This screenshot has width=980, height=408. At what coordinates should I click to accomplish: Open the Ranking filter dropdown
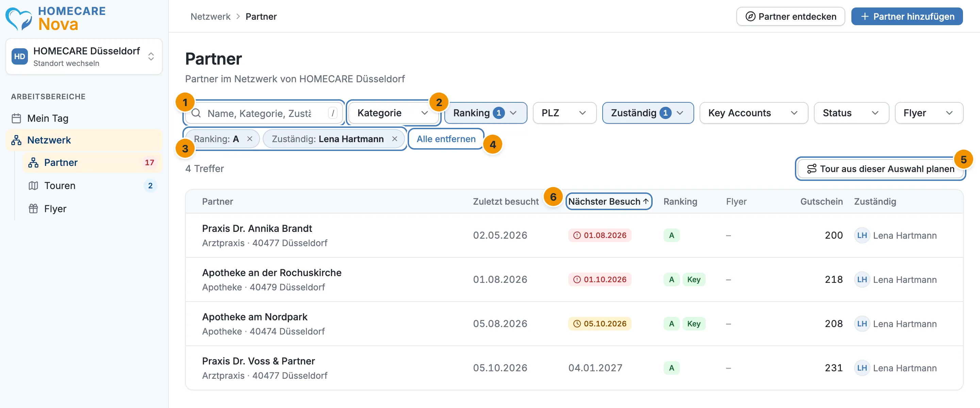[x=486, y=113]
